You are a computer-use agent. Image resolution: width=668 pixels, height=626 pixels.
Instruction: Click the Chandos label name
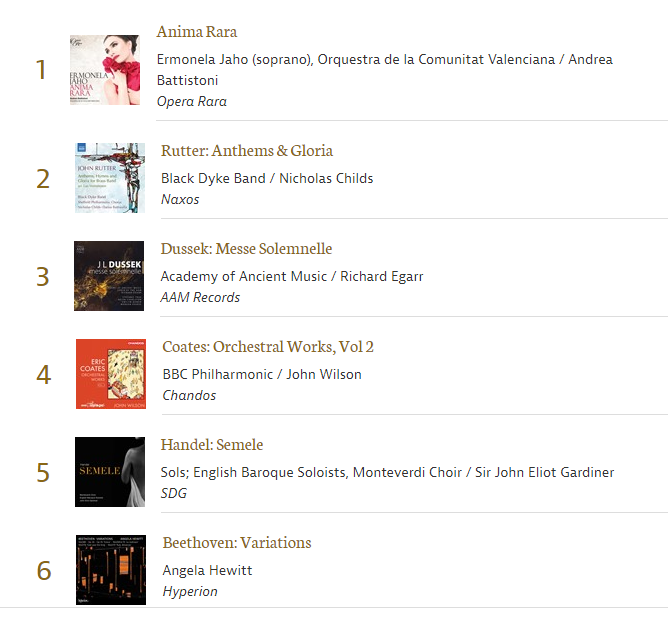[189, 395]
